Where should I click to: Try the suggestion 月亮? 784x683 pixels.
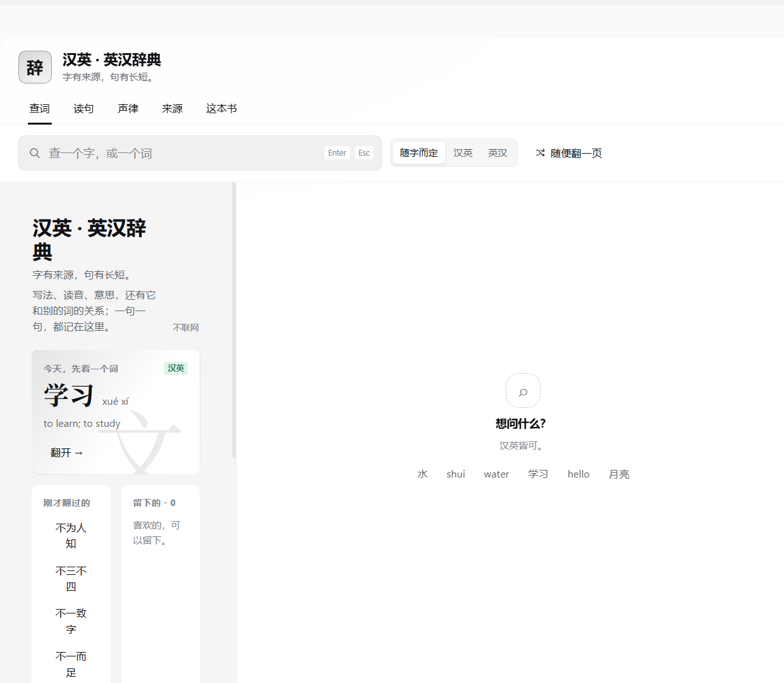619,474
